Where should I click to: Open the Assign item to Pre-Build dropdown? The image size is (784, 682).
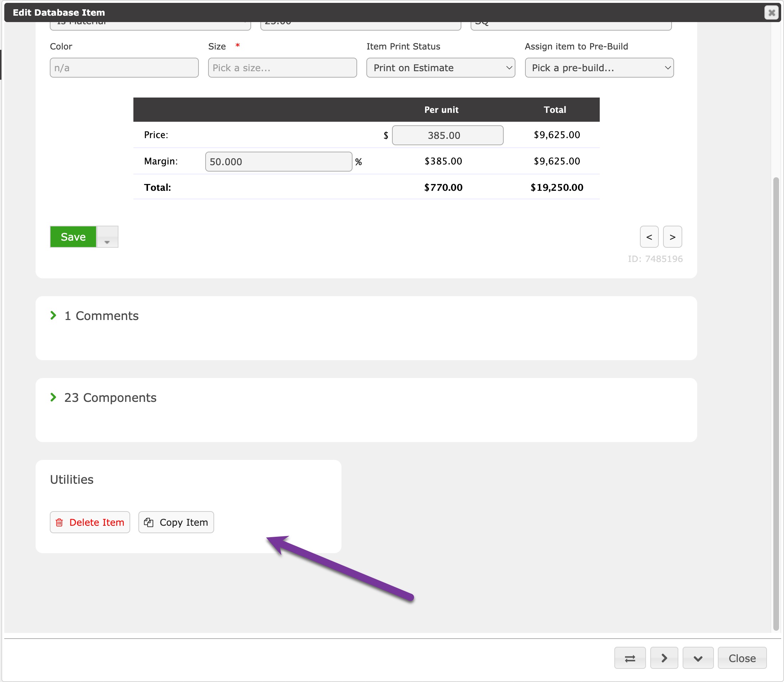point(599,68)
